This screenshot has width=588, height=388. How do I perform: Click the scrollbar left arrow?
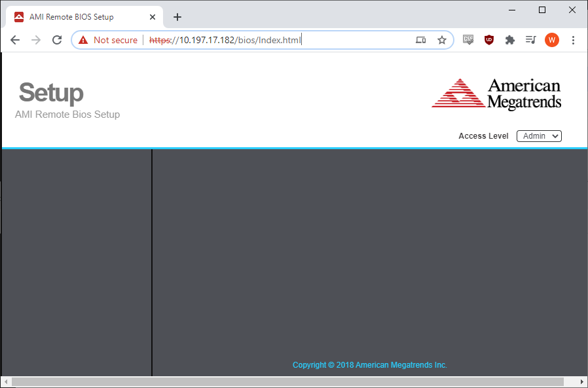point(6,381)
